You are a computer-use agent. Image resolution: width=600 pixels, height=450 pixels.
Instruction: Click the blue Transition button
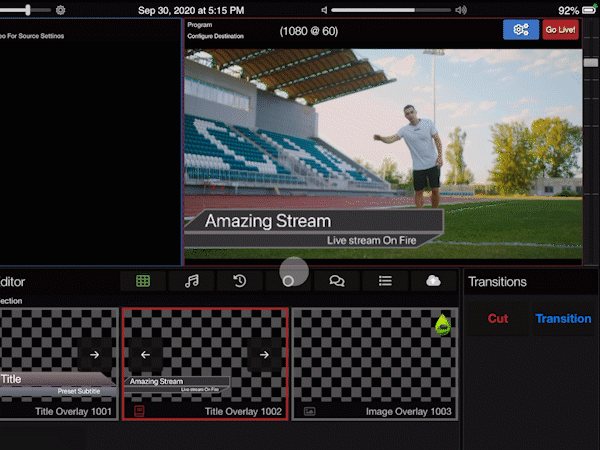point(563,319)
